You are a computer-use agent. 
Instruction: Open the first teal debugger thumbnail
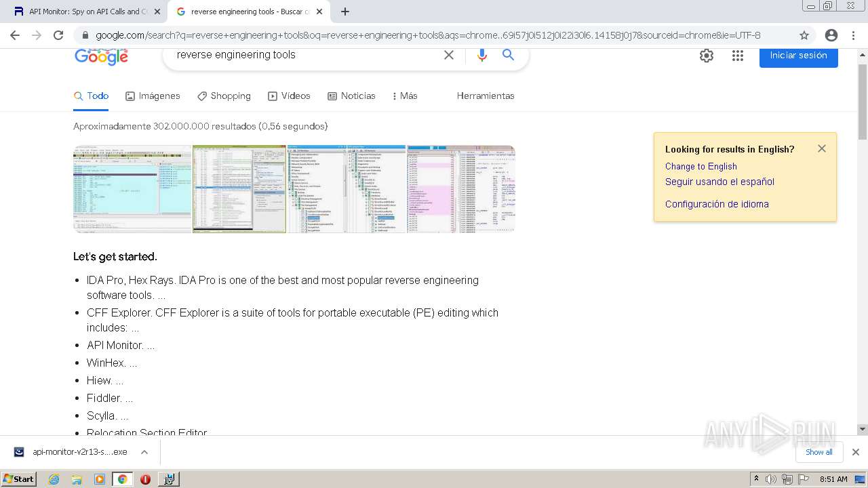tap(132, 189)
